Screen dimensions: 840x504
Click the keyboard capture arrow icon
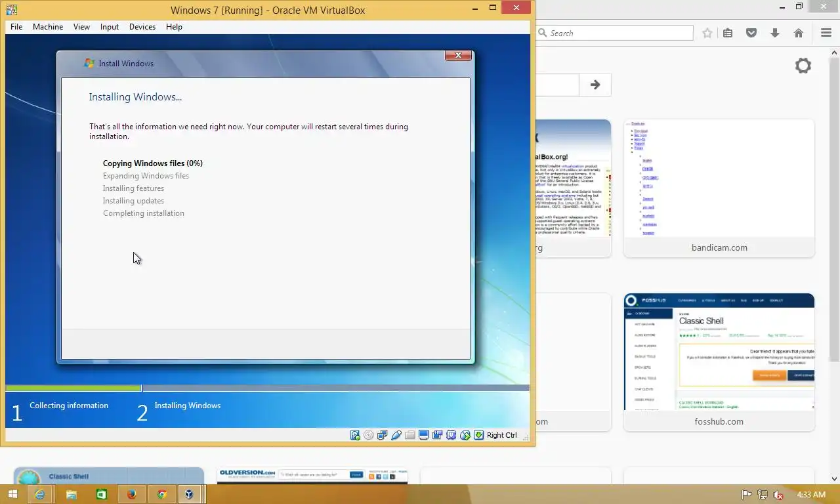point(479,435)
